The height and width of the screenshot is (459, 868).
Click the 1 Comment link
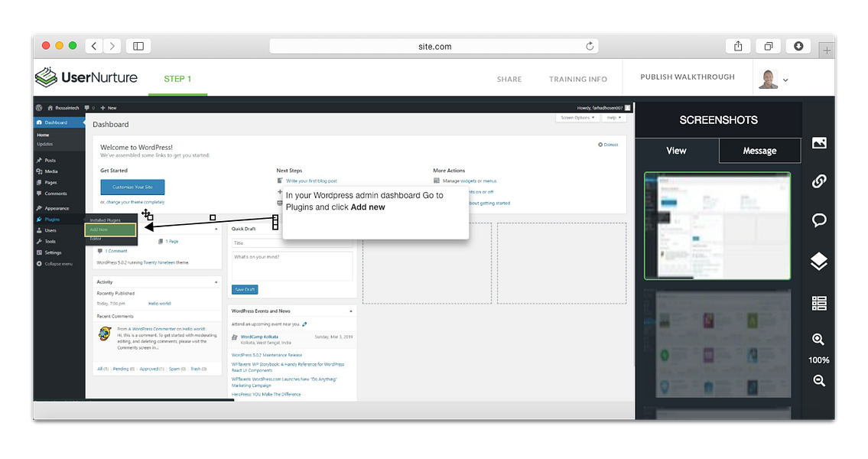[x=116, y=251]
